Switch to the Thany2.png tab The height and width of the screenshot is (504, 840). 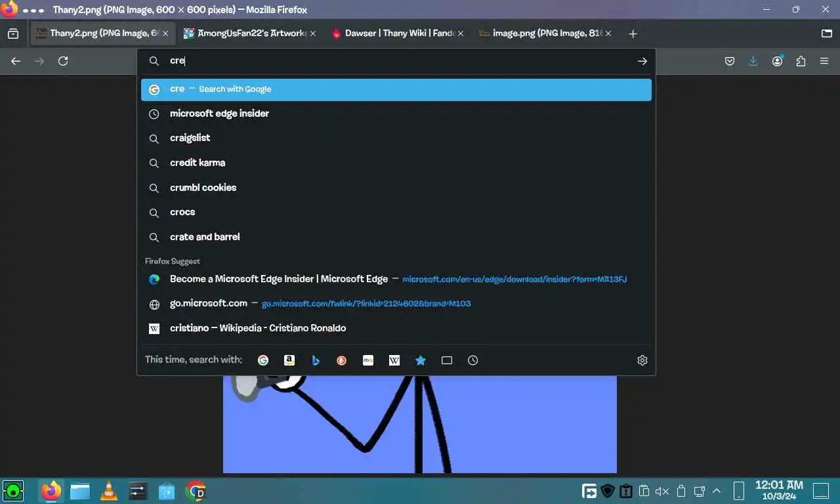pos(103,33)
